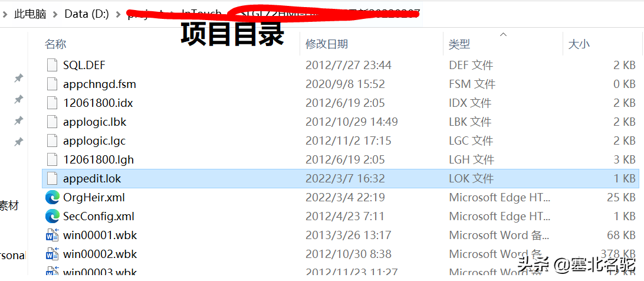Expand the breadcrumb chevron after 此电脑

pos(55,14)
